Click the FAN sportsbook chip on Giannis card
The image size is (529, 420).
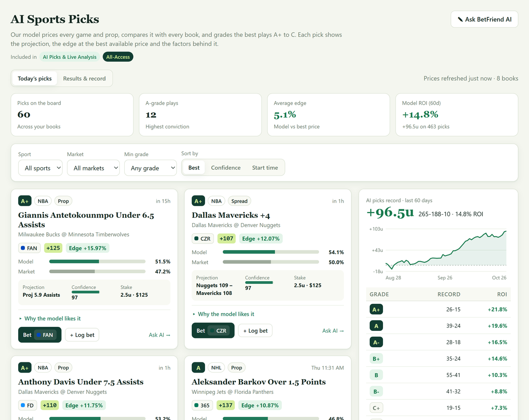[29, 248]
